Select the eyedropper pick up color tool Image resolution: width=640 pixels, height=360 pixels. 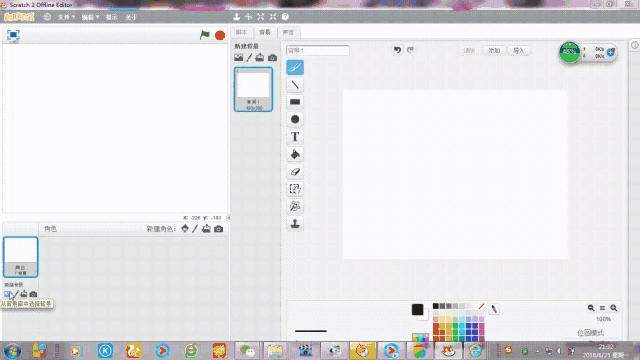point(494,309)
